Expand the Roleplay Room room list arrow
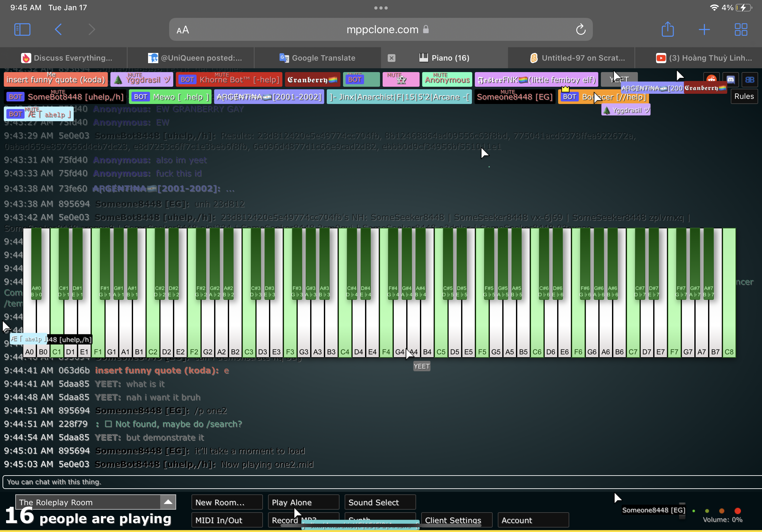This screenshot has height=532, width=762. click(168, 502)
